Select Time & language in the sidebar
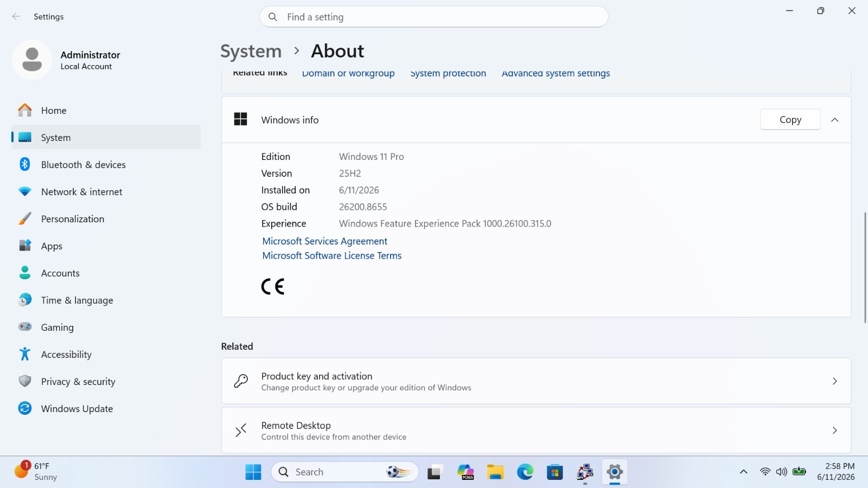Image resolution: width=868 pixels, height=488 pixels. pos(106,300)
